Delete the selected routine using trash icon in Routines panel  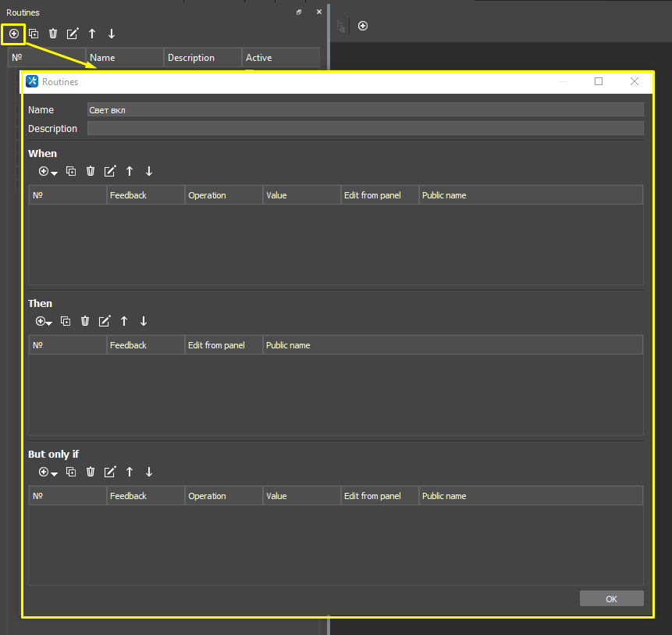pos(53,34)
